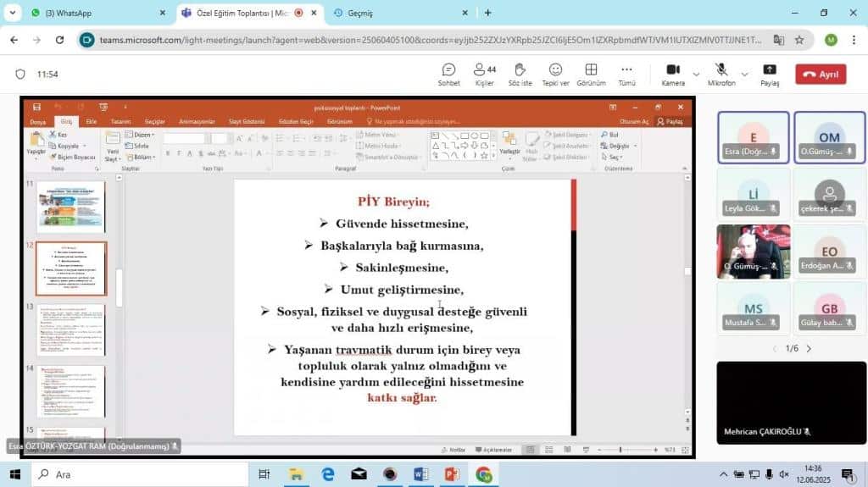Open Task View on taskbar
This screenshot has width=868, height=487.
click(x=264, y=474)
